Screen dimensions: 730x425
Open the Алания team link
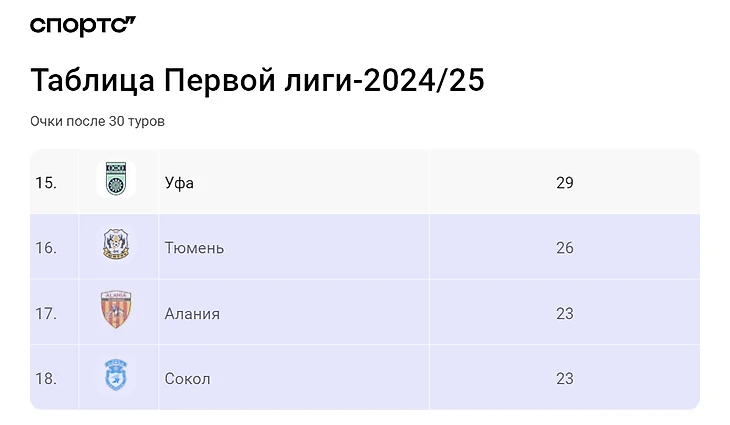tap(192, 314)
